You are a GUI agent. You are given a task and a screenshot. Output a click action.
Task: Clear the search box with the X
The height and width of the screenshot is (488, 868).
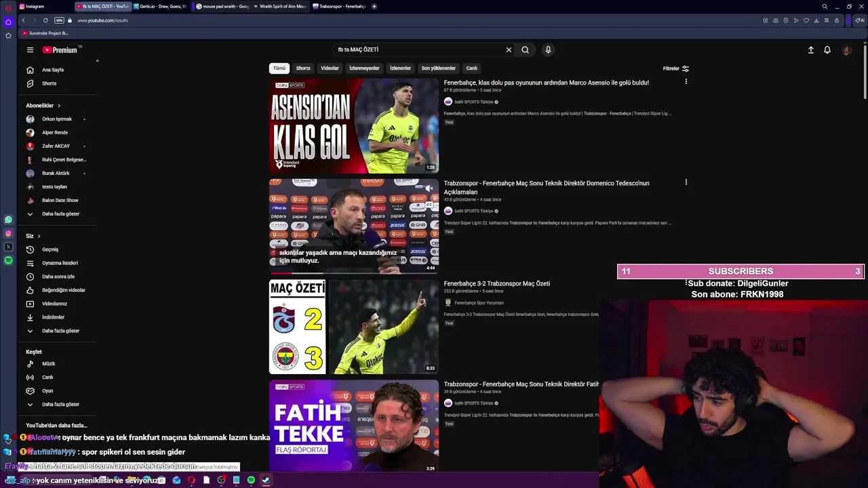pos(509,49)
